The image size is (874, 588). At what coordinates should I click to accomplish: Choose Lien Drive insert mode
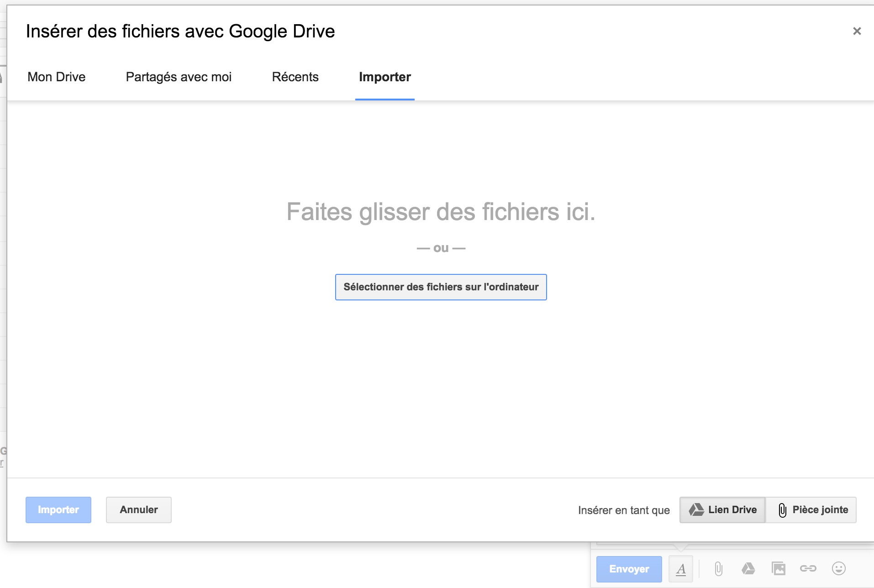coord(722,509)
